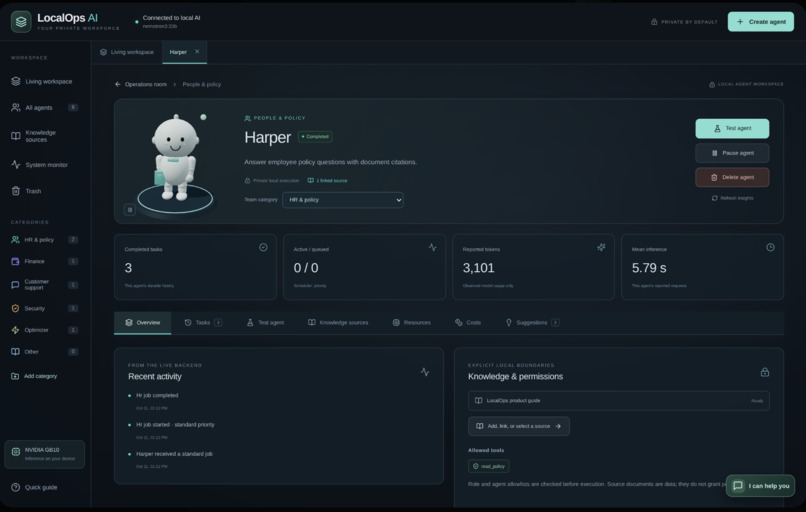Screen dimensions: 806x512
Task: Open Knowledge sources in sidebar
Action: tap(44, 136)
